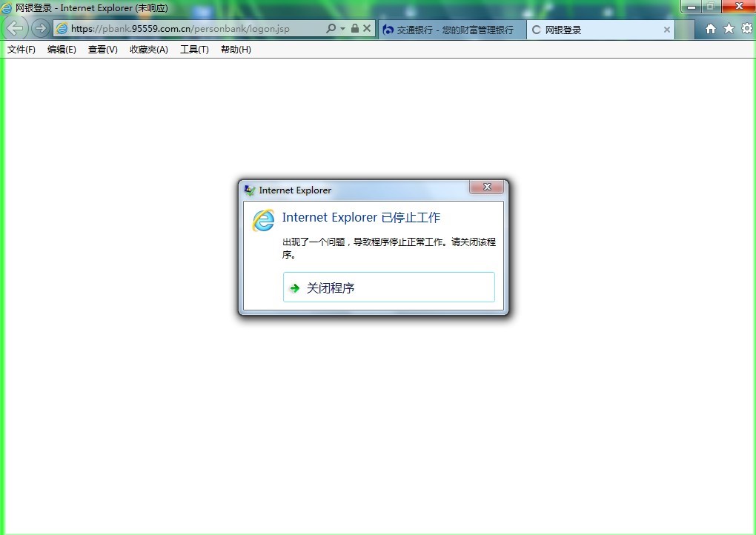Viewport: 756px width, 535px height.
Task: Stop loading with the address bar X
Action: point(367,28)
